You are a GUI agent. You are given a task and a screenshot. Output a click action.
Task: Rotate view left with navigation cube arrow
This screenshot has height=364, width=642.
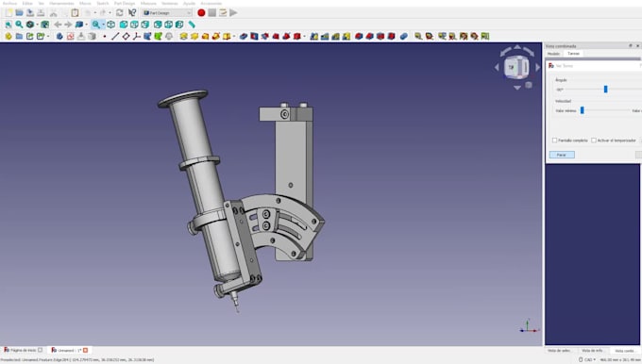click(497, 67)
